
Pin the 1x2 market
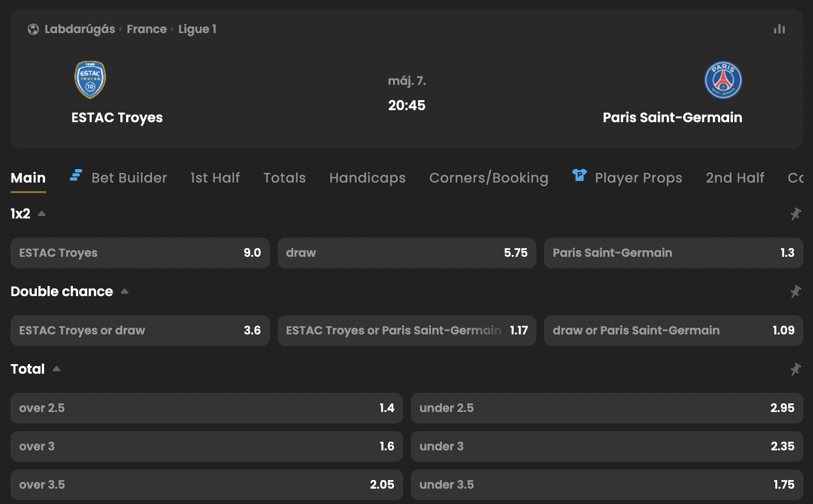(x=796, y=214)
